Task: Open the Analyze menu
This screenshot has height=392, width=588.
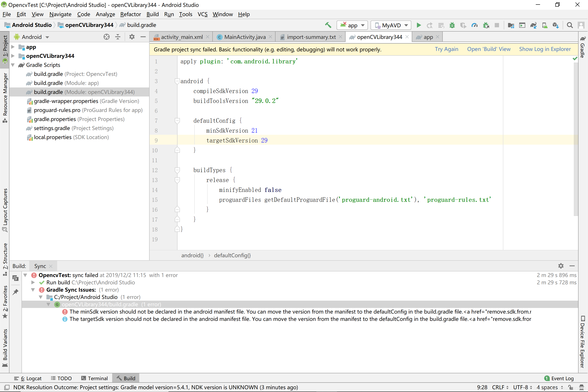Action: [105, 14]
